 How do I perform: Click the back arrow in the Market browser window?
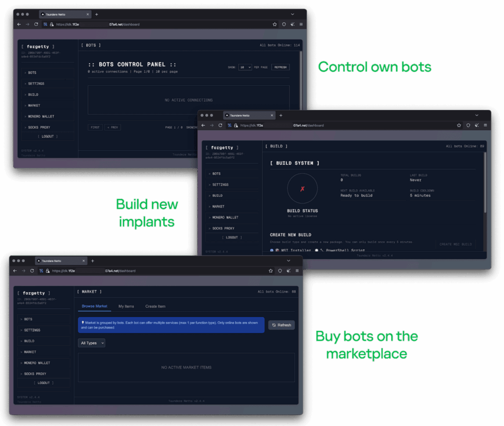pyautogui.click(x=15, y=271)
